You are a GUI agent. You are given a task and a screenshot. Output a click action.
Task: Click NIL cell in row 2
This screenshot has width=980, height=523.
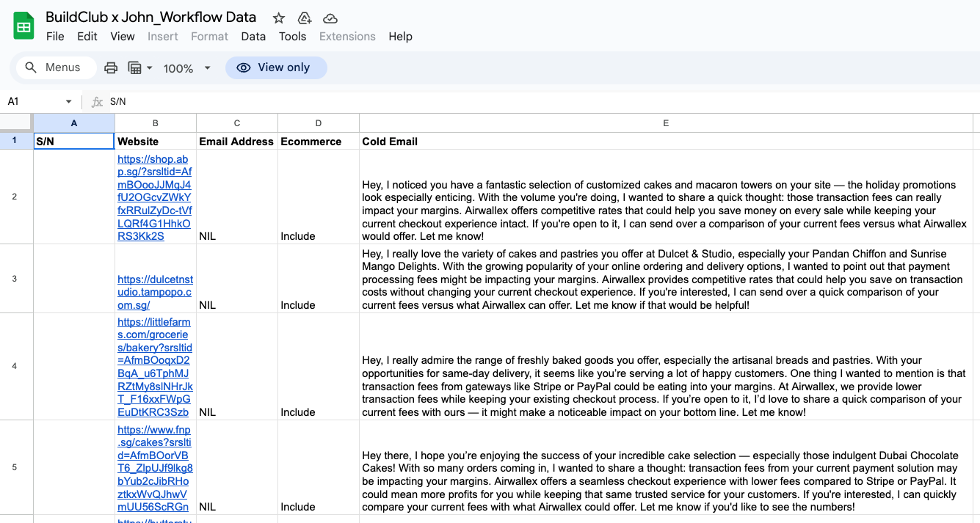point(237,197)
